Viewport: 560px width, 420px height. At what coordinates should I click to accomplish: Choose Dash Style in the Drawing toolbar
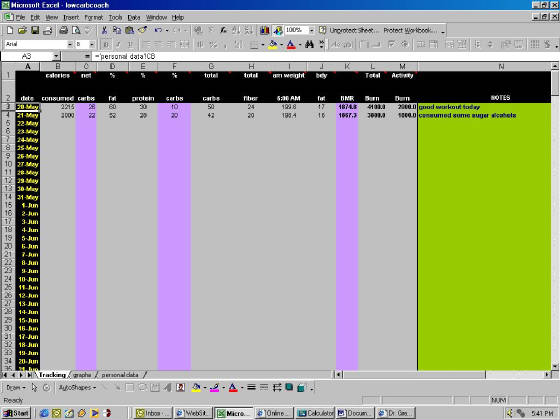(264, 387)
